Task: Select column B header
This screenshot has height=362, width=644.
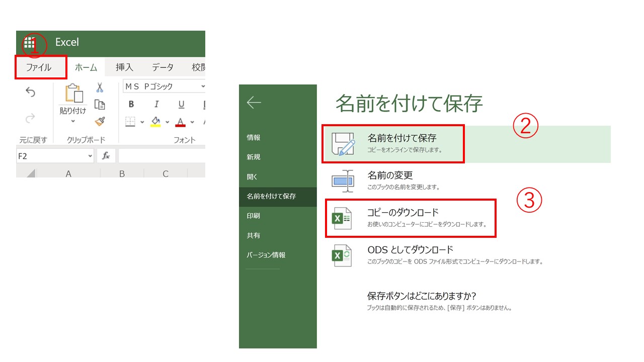Action: coord(122,173)
